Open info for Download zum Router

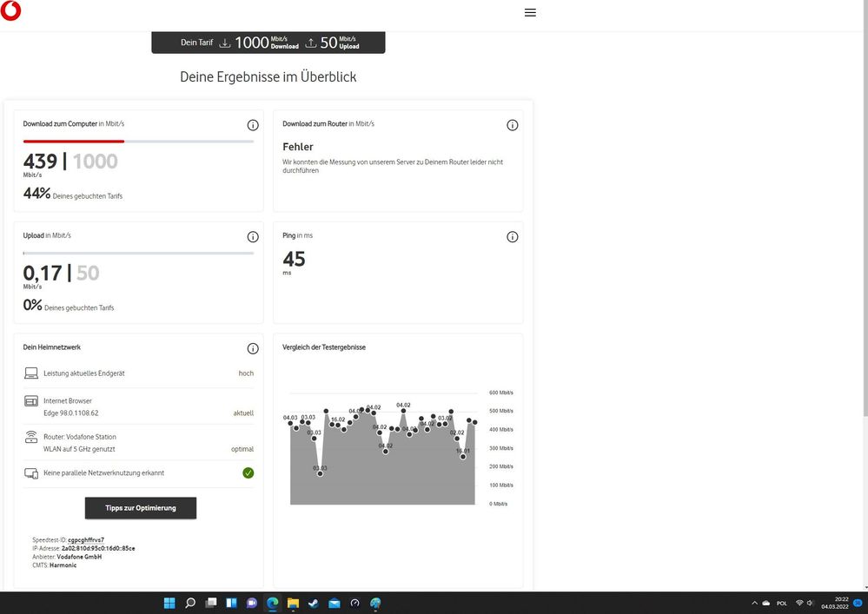tap(512, 125)
